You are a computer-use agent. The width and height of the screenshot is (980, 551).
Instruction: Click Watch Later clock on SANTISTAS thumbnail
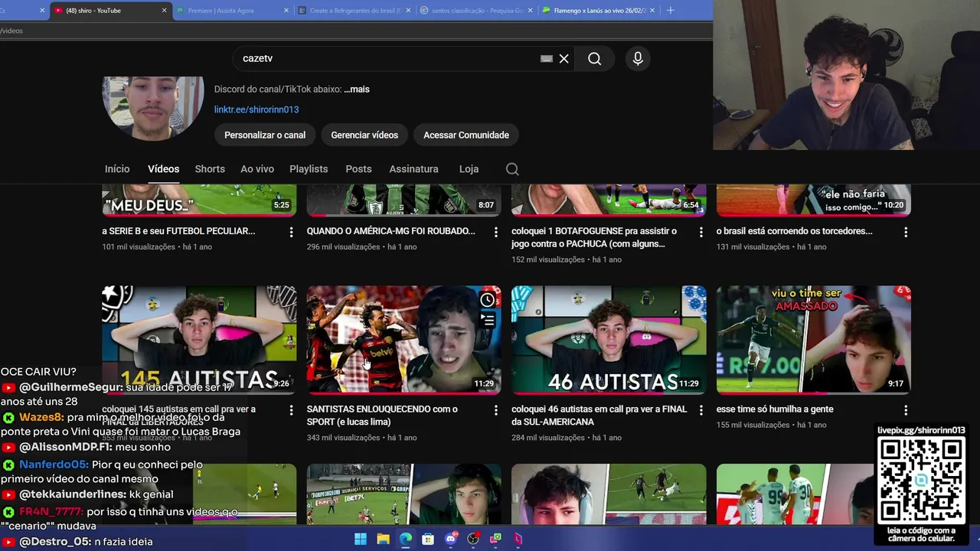point(488,300)
